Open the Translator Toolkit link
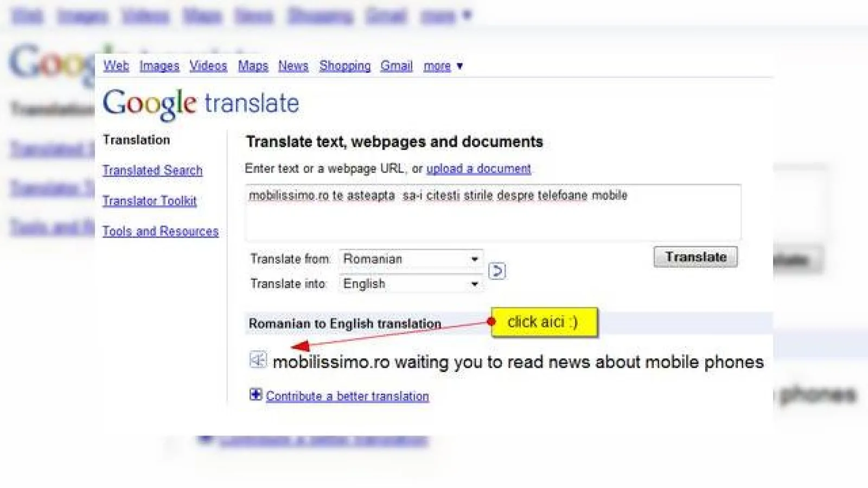 click(x=149, y=201)
